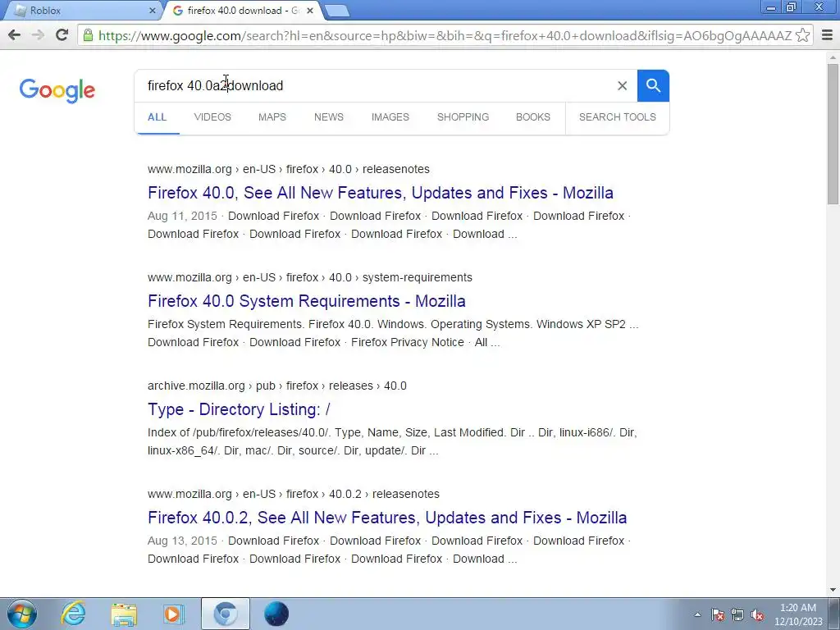Close the Roblox tab
This screenshot has height=630, width=840.
tap(152, 10)
